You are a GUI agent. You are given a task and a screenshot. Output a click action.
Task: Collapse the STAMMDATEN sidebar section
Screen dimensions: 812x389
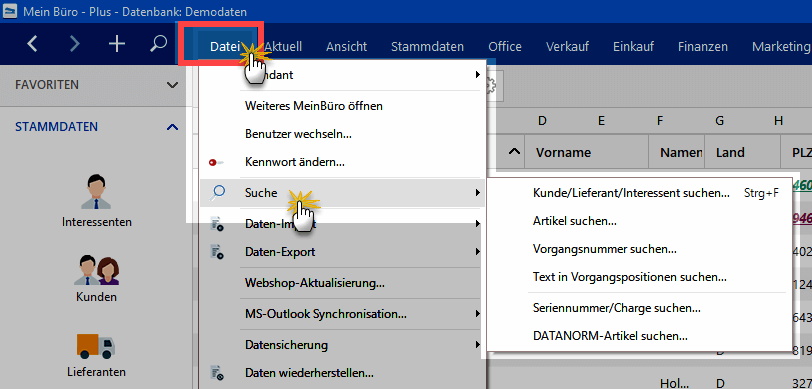[x=172, y=127]
